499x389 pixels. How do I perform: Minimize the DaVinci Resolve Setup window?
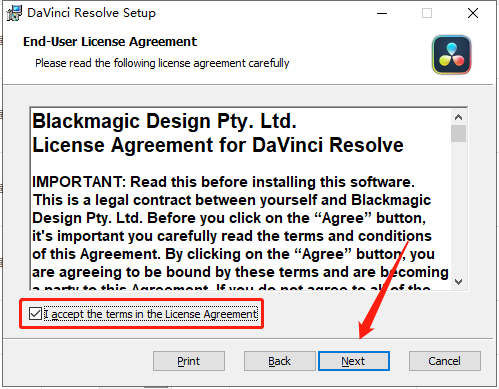[x=382, y=13]
